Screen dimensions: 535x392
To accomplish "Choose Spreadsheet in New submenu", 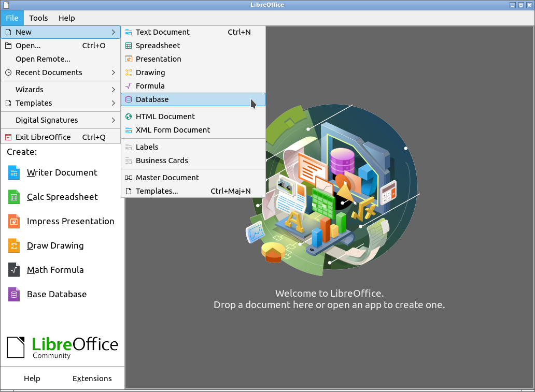I will [193, 46].
